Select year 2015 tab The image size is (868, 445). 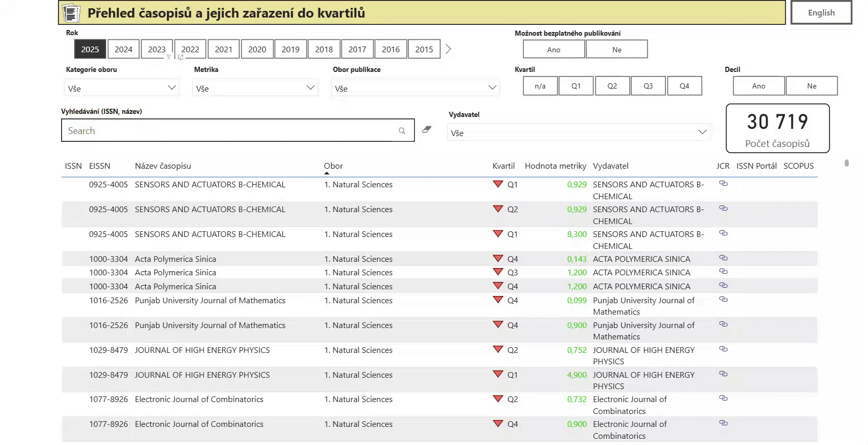tap(424, 49)
